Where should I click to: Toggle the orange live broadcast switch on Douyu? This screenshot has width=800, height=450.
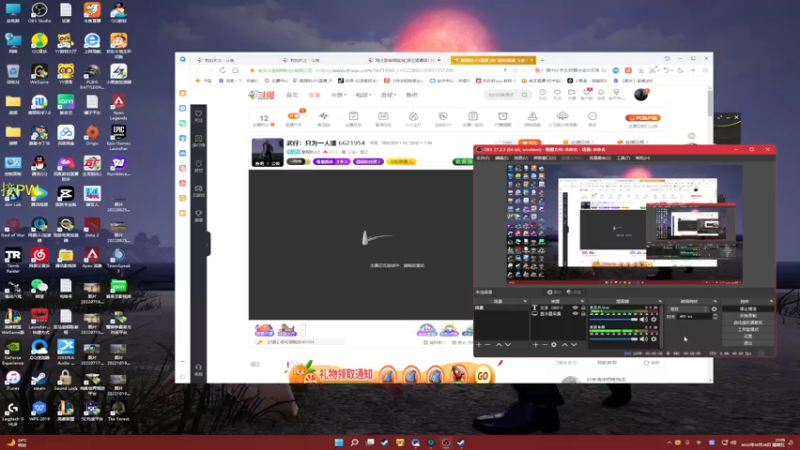pos(294,116)
